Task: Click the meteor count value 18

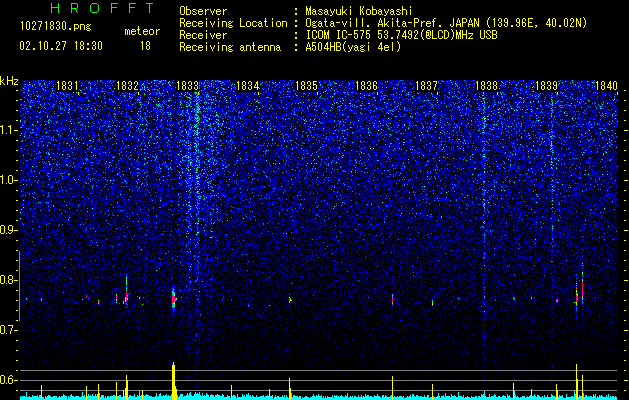Action: [145, 46]
